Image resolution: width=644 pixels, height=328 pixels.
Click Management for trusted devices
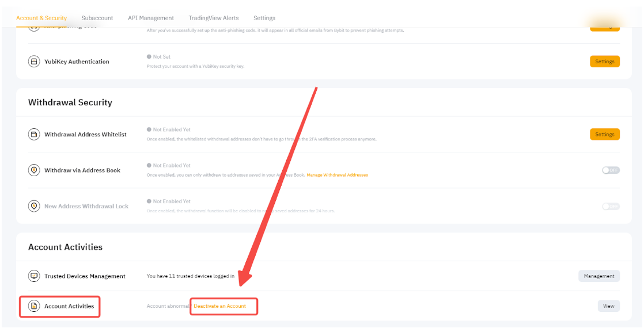pos(598,276)
